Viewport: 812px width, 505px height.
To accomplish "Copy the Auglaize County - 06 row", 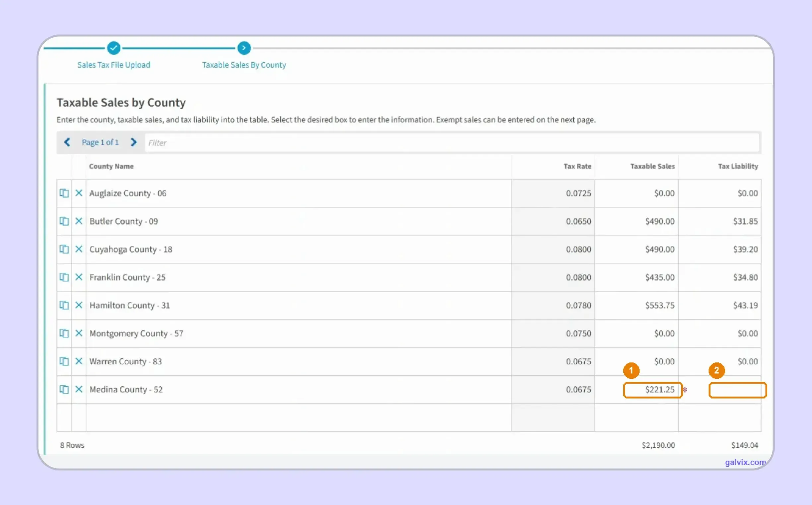I will 64,193.
